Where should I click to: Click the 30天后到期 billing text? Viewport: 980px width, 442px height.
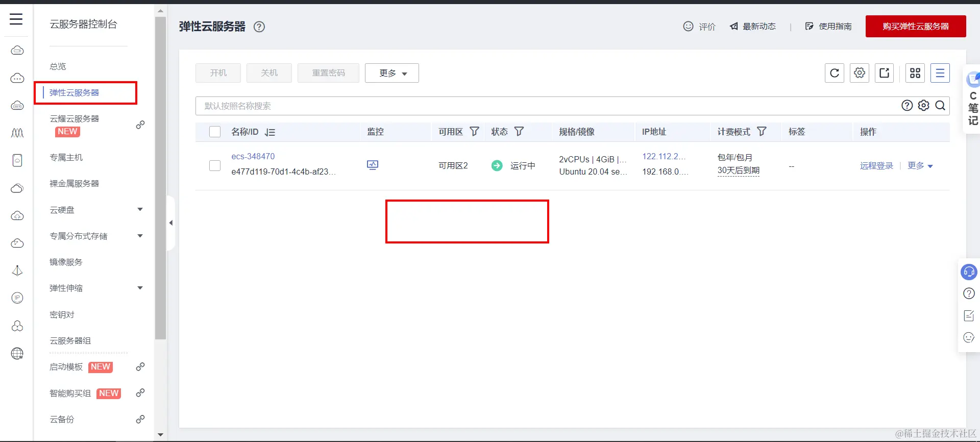(x=739, y=170)
